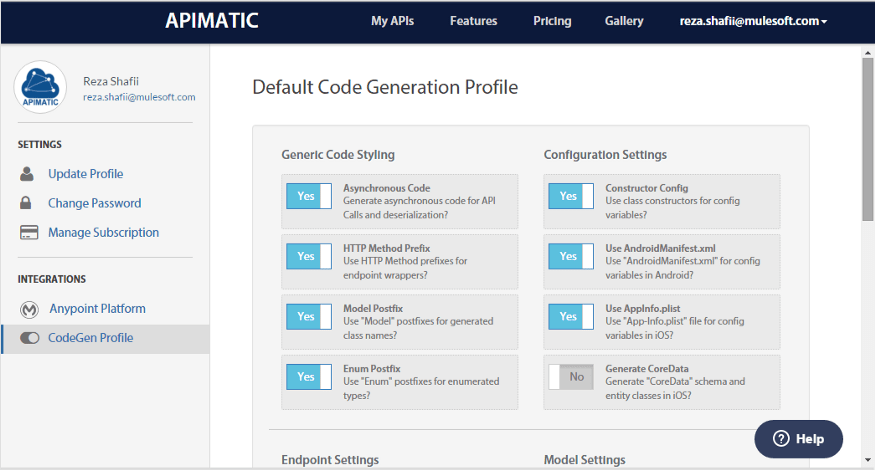The image size is (875, 470).
Task: Click the Generic Code Styling heading
Action: point(338,155)
